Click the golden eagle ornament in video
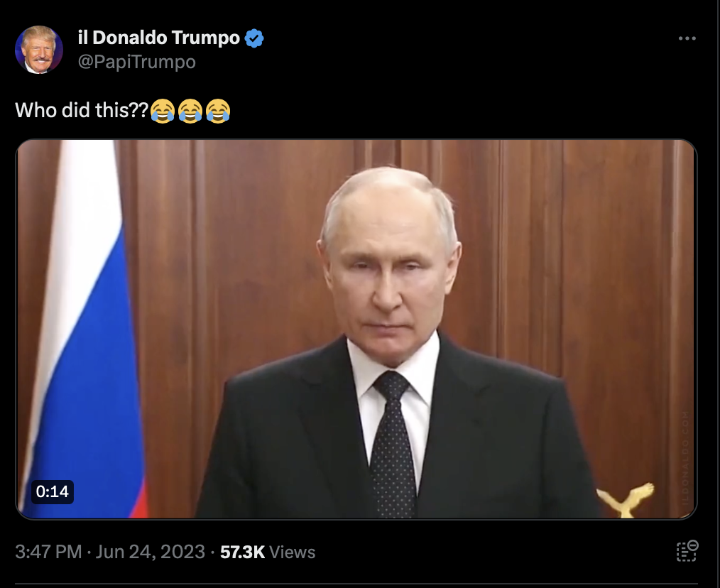The image size is (720, 588). (x=626, y=500)
